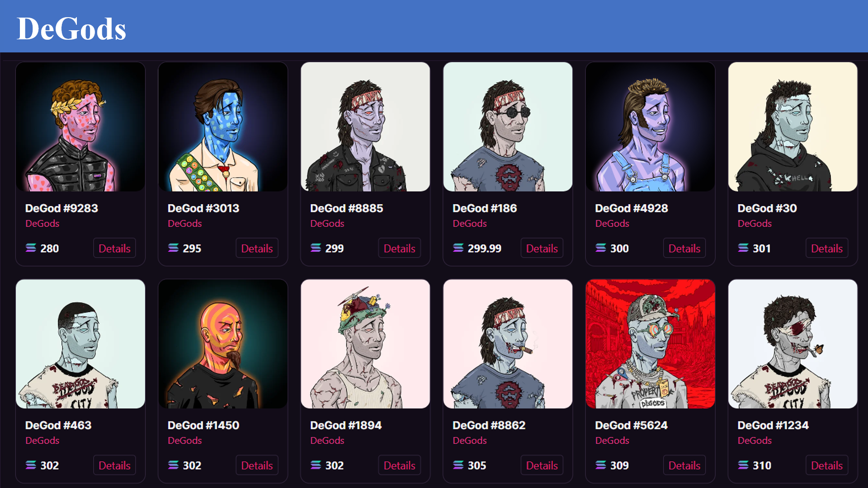868x488 pixels.
Task: View Details of DeGod #1450
Action: (257, 465)
